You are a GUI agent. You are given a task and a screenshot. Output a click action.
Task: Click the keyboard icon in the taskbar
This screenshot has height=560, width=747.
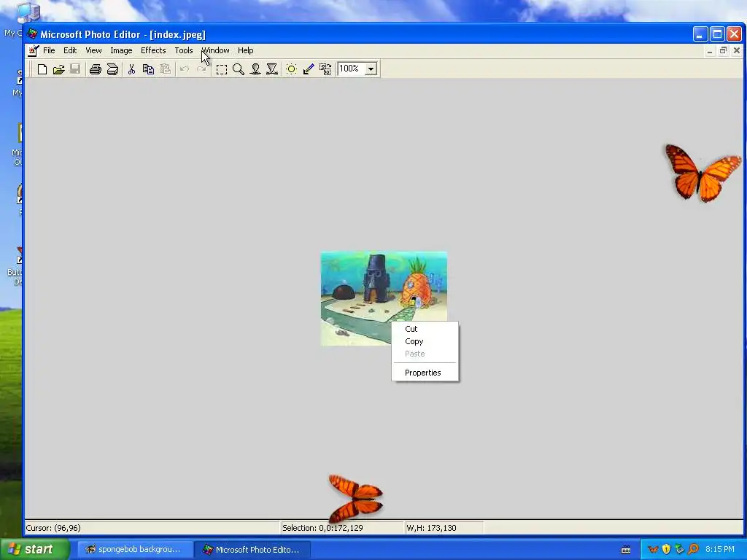pos(626,550)
